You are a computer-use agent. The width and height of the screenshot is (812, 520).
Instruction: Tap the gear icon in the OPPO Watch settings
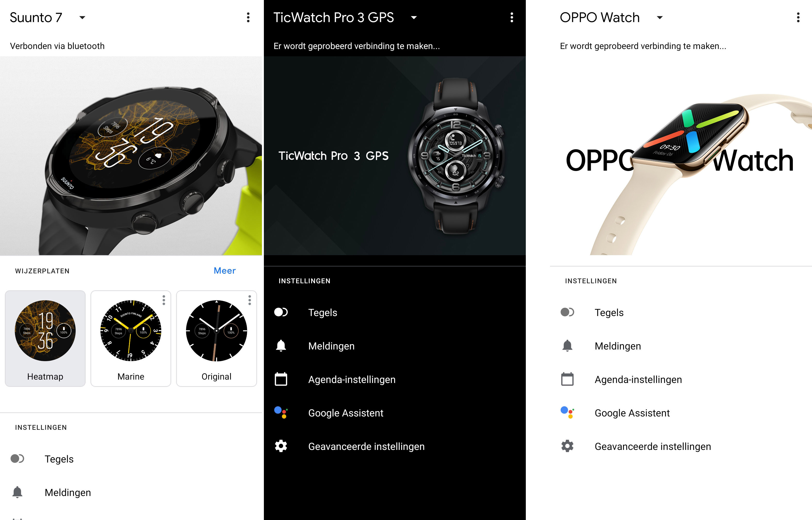567,446
